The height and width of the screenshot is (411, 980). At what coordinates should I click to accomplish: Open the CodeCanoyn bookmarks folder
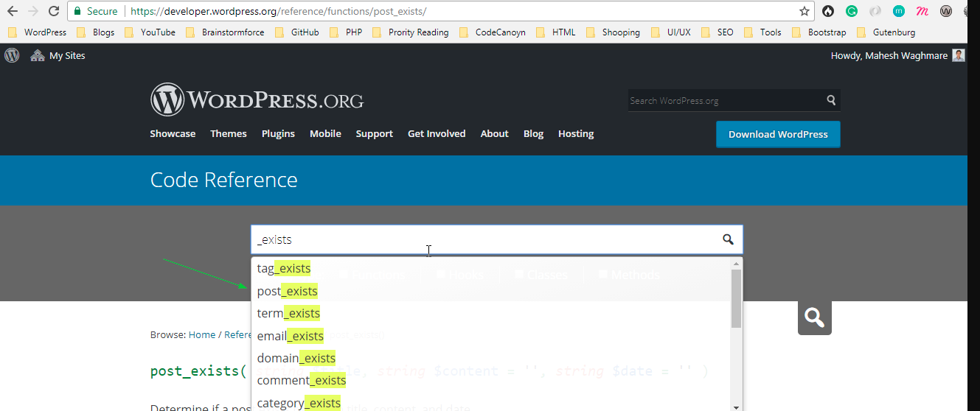click(x=493, y=32)
